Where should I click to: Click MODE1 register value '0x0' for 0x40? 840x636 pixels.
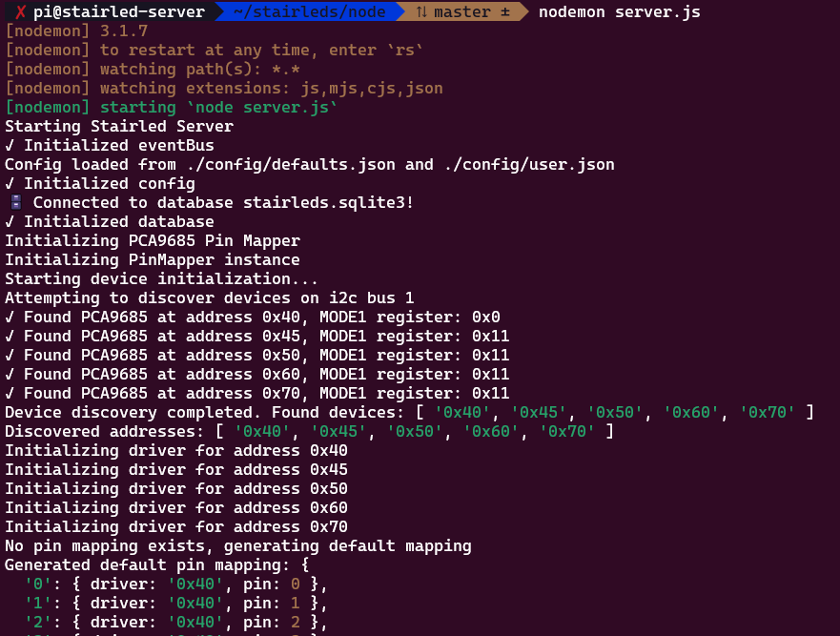486,318
